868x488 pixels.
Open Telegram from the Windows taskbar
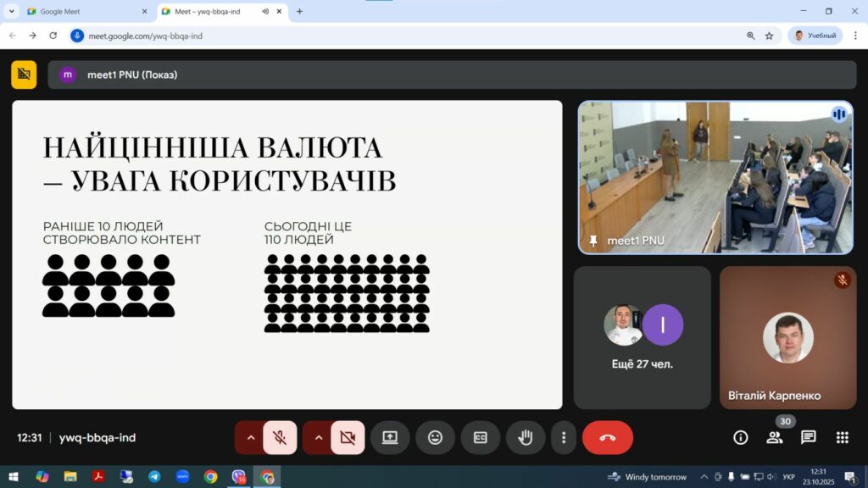tap(154, 477)
